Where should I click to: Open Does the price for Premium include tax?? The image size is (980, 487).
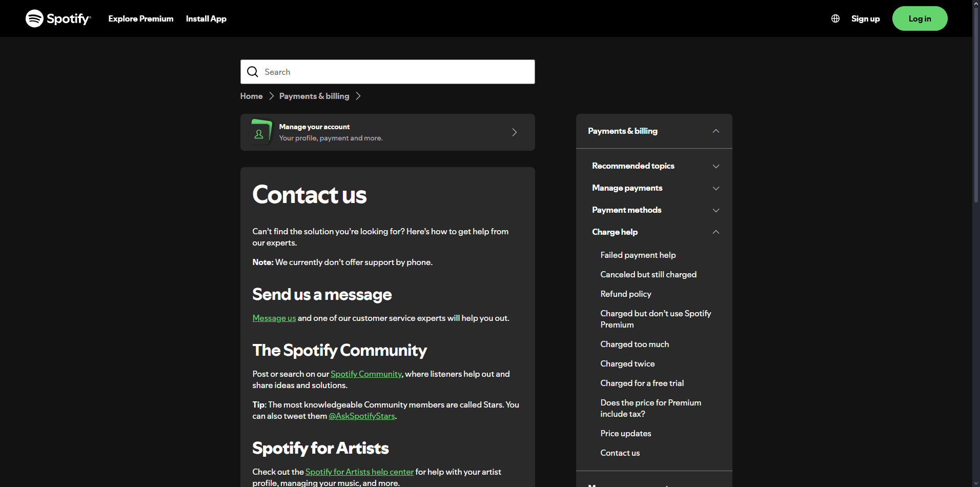[651, 408]
